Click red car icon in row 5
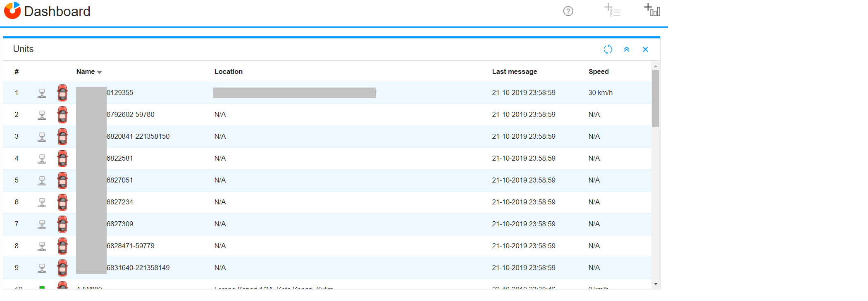The image size is (868, 301). pyautogui.click(x=62, y=180)
